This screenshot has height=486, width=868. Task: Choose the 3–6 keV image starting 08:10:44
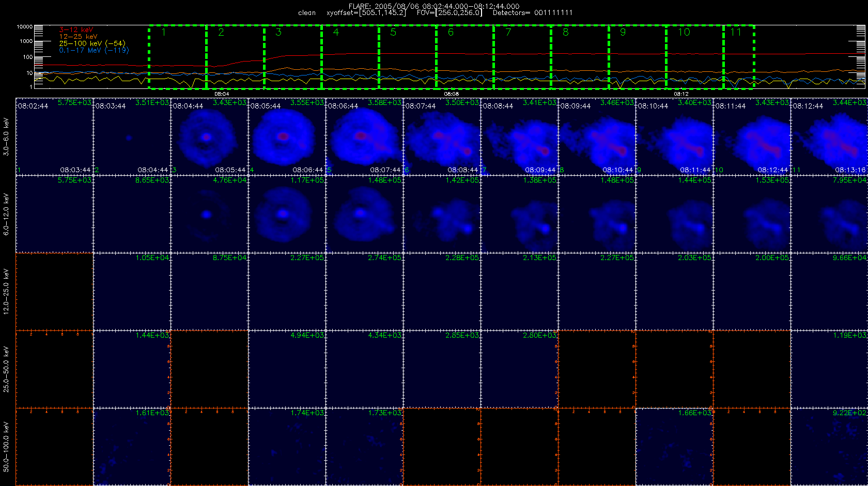[x=674, y=136]
